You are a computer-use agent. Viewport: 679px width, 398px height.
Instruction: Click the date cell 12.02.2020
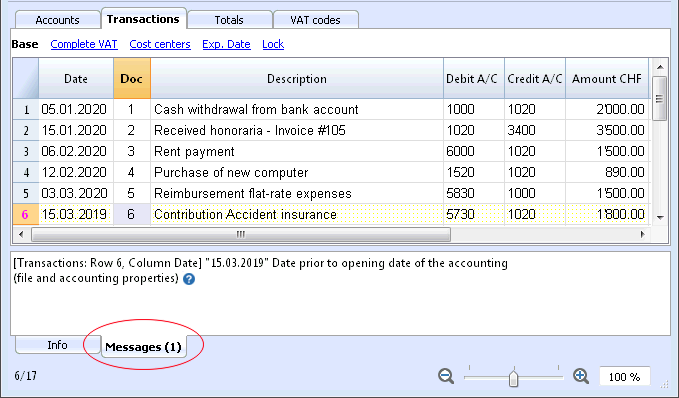76,172
